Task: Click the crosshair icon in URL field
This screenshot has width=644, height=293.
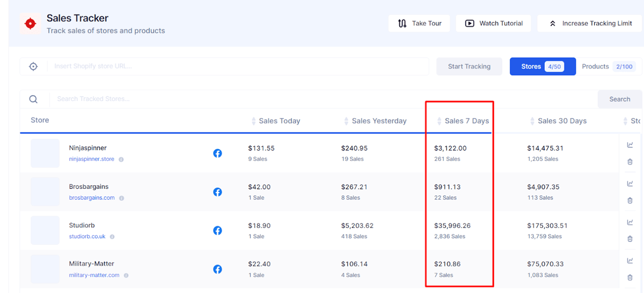Action: (33, 67)
